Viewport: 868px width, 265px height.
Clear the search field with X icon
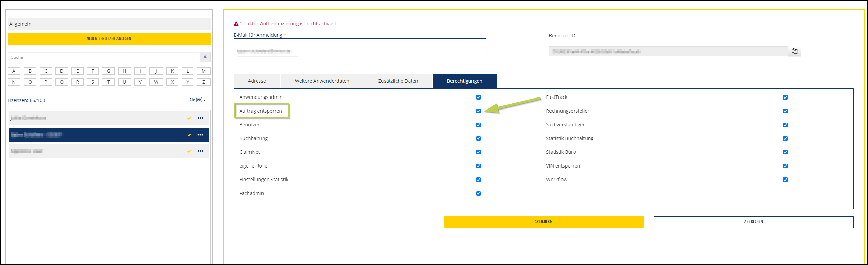[x=205, y=57]
